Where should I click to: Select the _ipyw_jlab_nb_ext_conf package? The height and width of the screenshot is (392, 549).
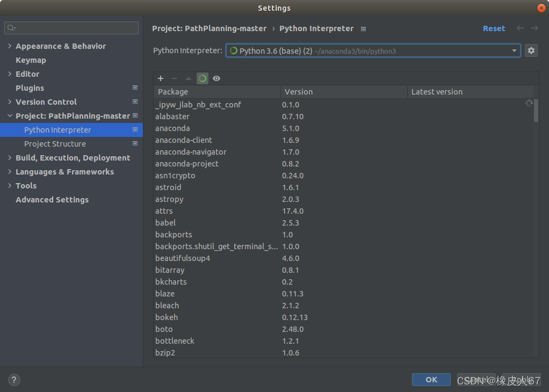343,105
